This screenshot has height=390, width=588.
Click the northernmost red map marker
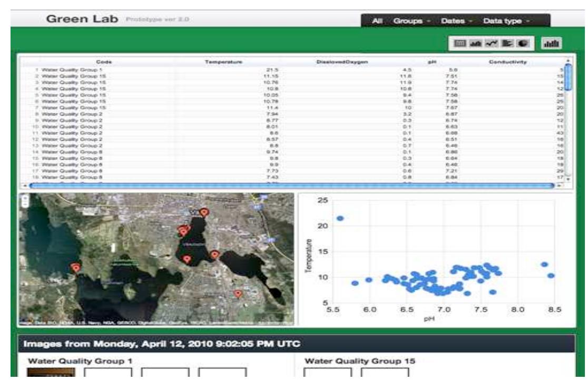[x=204, y=212]
